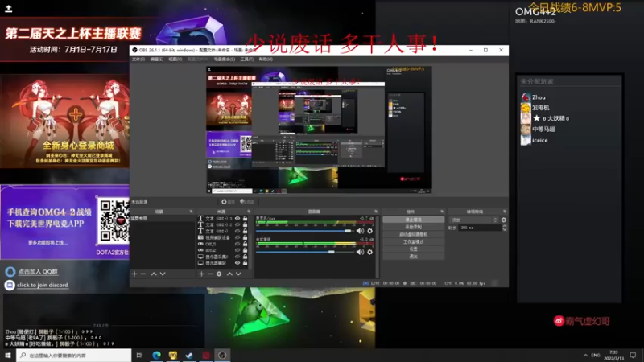This screenshot has width=644, height=362.
Task: Open 文件(F) menu in OBS
Action: click(138, 59)
